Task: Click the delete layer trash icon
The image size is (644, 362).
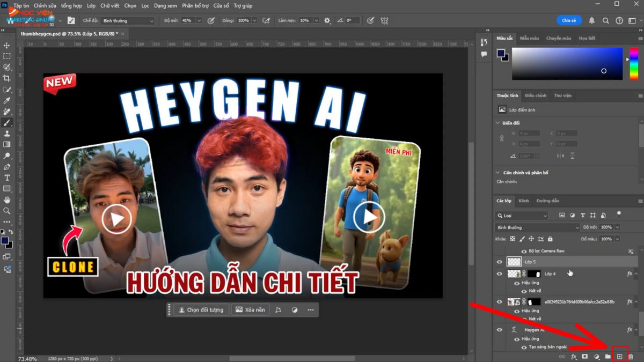Action: coord(631,356)
